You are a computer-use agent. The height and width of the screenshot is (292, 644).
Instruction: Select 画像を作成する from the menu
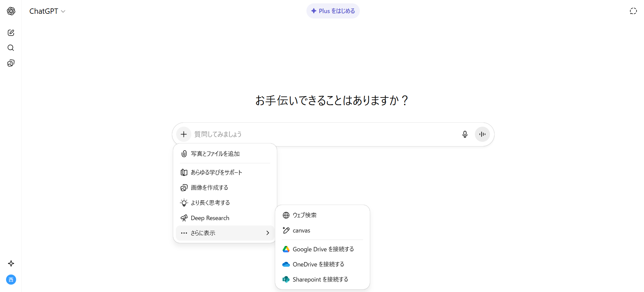click(209, 187)
